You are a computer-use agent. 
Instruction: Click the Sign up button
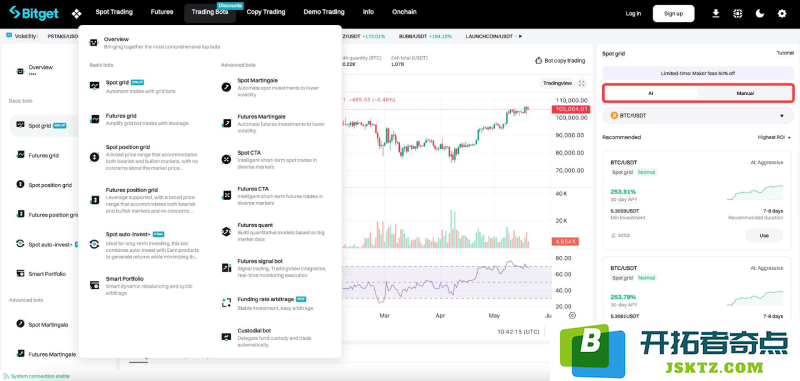[673, 14]
